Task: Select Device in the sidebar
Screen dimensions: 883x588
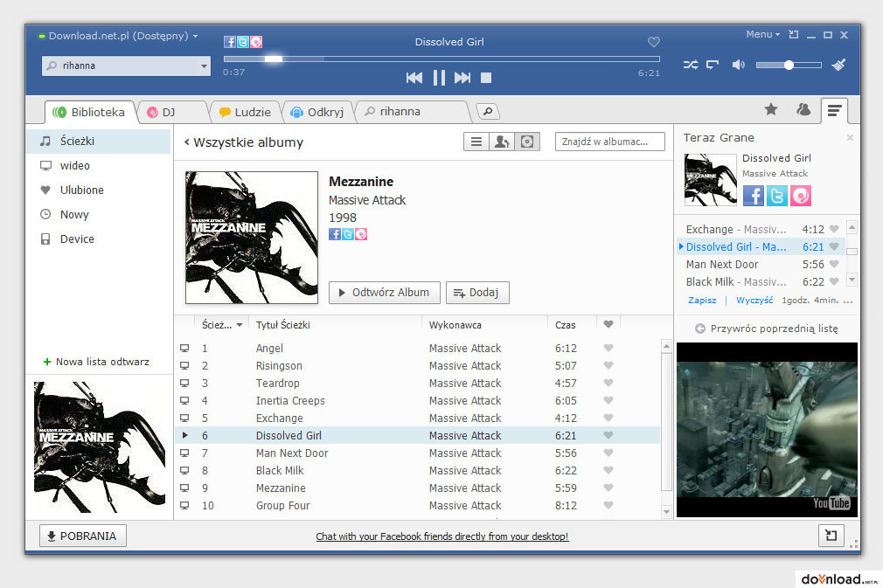Action: [x=99, y=239]
